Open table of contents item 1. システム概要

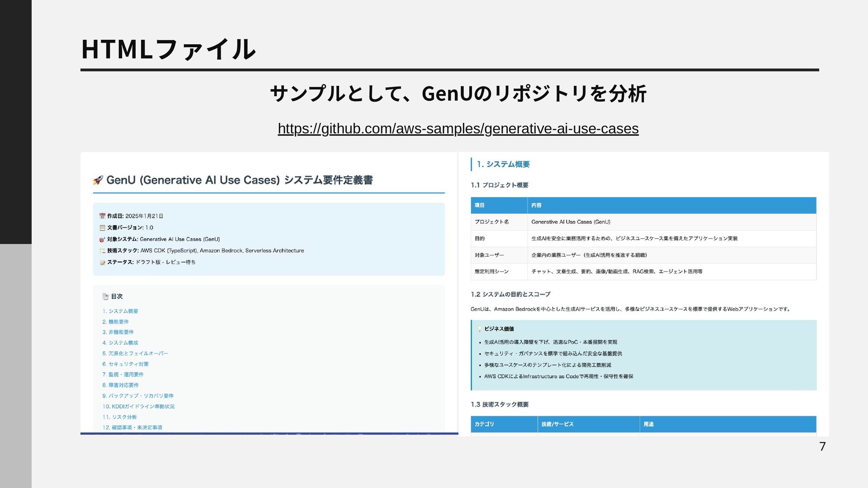[120, 311]
